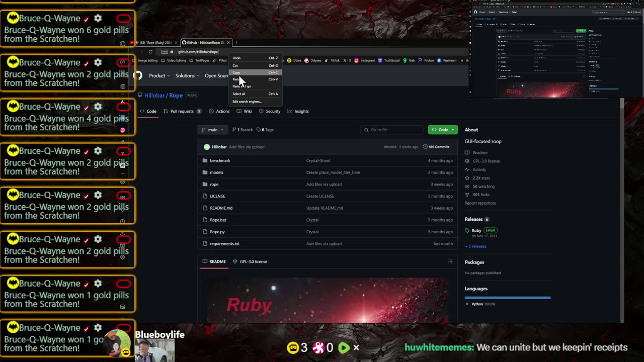Open the benchmark folder
644x362 pixels.
(x=220, y=160)
